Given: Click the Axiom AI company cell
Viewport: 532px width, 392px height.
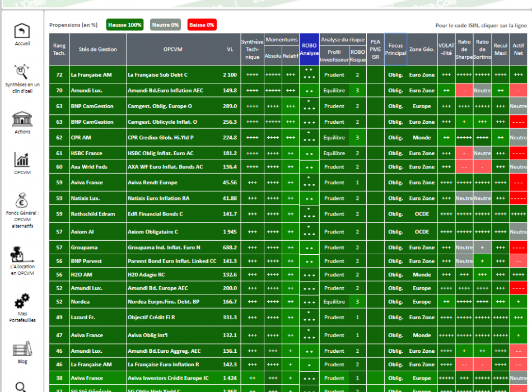Looking at the screenshot, I should pos(97,232).
